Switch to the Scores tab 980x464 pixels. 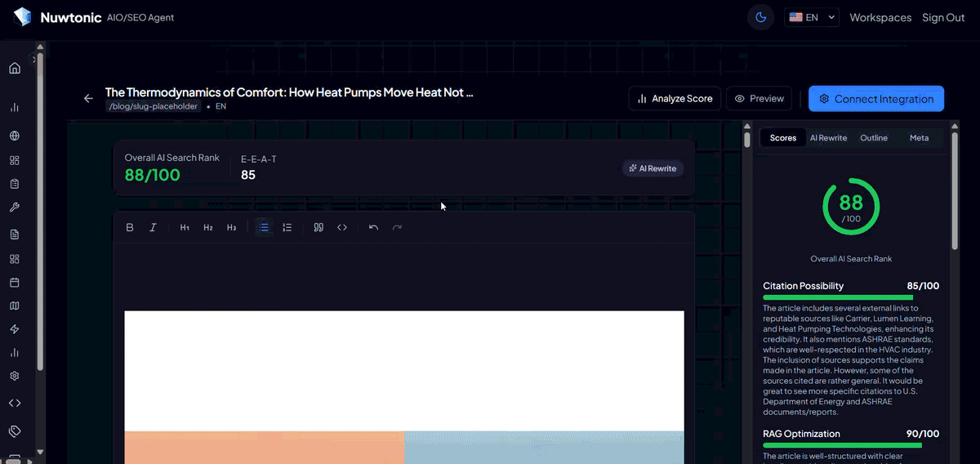(x=782, y=138)
